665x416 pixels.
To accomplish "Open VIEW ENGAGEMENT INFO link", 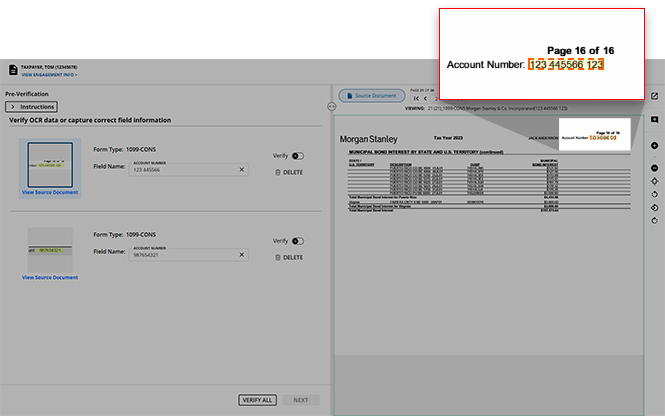I will point(49,75).
